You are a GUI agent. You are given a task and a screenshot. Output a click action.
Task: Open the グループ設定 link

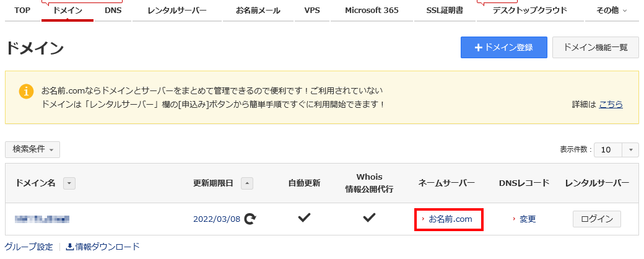pyautogui.click(x=28, y=247)
